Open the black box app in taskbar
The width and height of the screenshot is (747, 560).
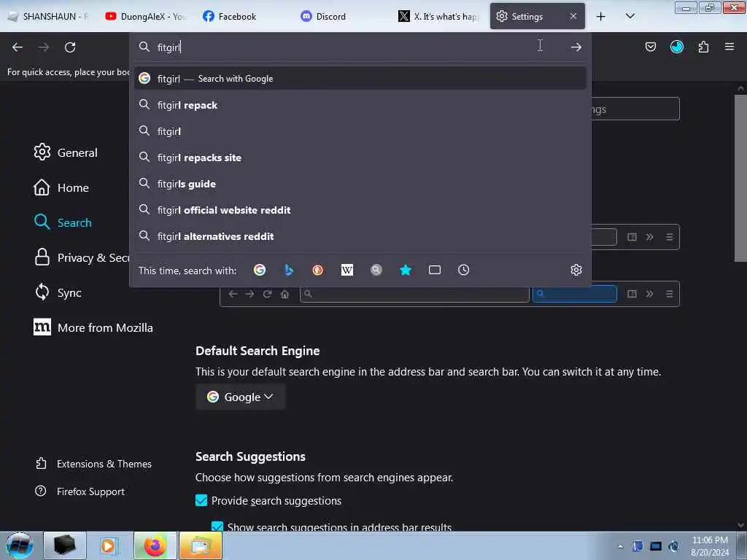[65, 545]
